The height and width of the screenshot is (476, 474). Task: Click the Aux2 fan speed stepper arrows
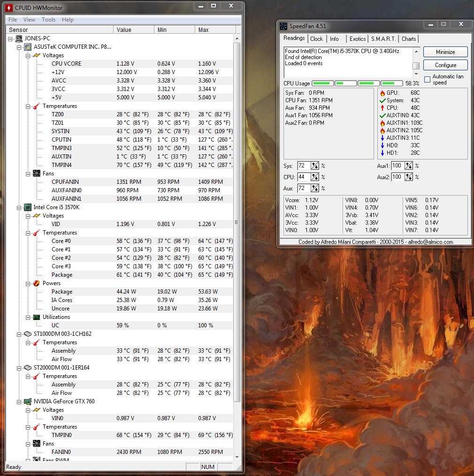pos(409,177)
